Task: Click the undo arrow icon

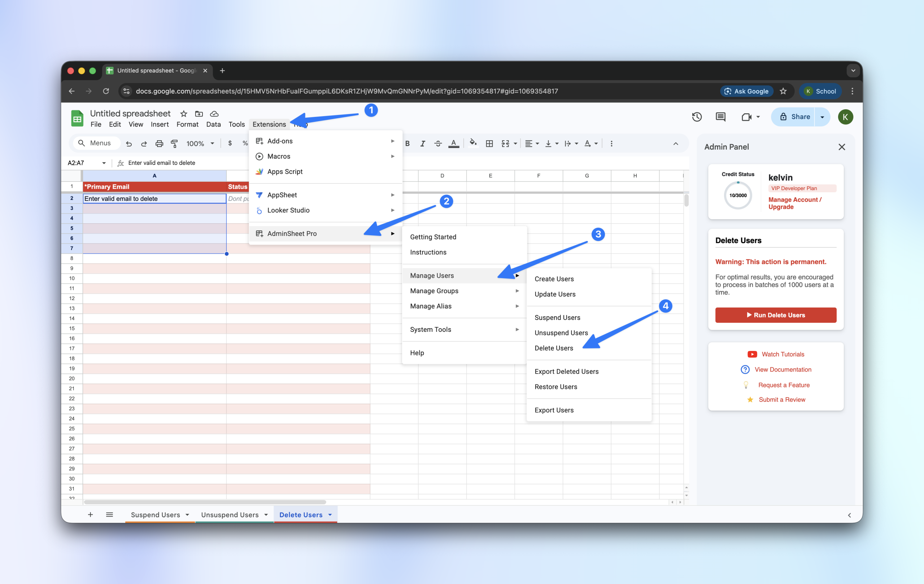Action: tap(129, 144)
